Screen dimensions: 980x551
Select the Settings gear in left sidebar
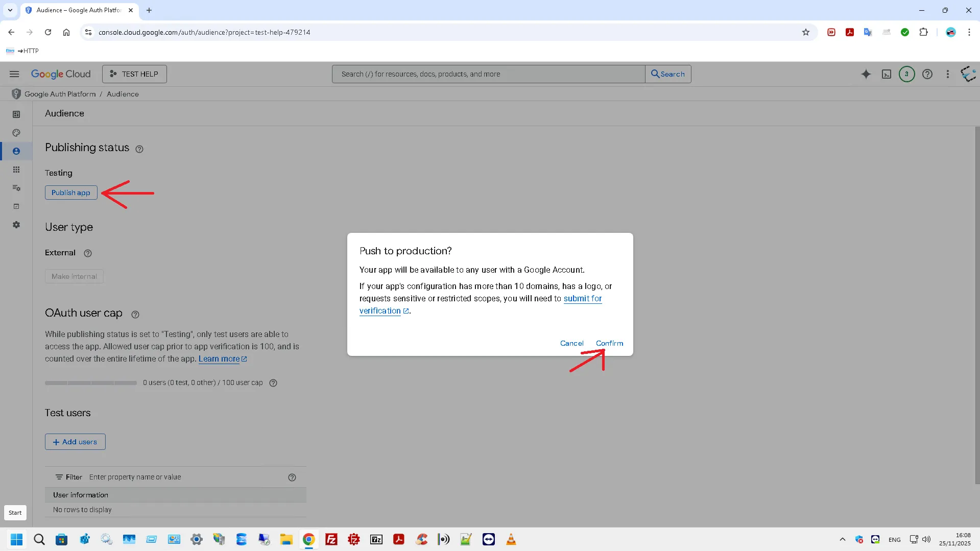tap(16, 225)
